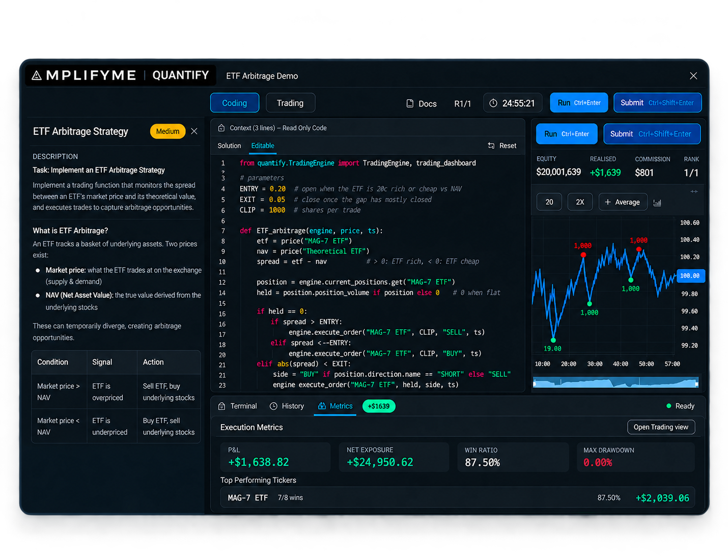Close the ETF Arbitrage Strategy description panel
Image resolution: width=728 pixels, height=560 pixels.
[x=194, y=131]
